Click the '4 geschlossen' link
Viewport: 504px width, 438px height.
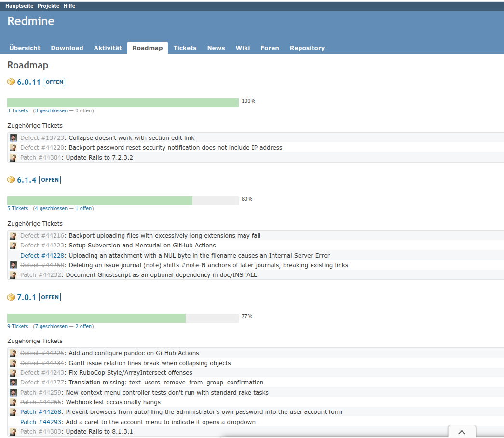[51, 208]
